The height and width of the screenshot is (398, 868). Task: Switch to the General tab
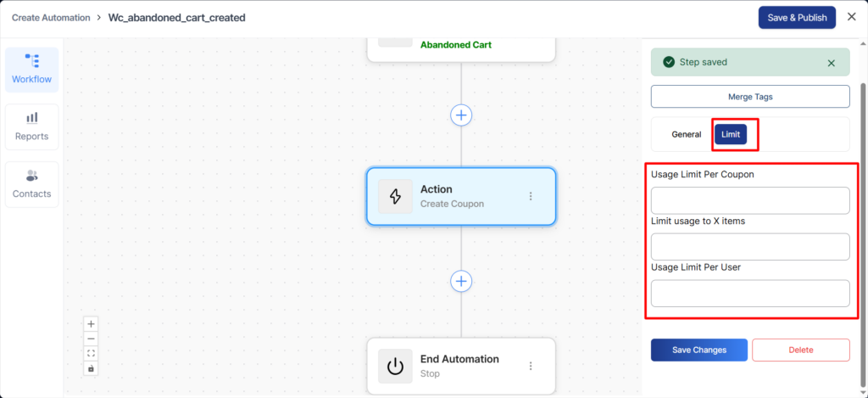[686, 134]
